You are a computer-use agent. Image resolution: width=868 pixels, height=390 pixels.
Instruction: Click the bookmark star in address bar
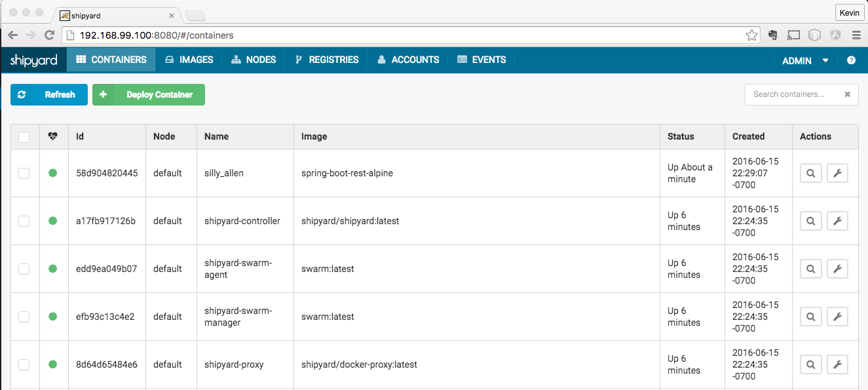click(x=752, y=35)
